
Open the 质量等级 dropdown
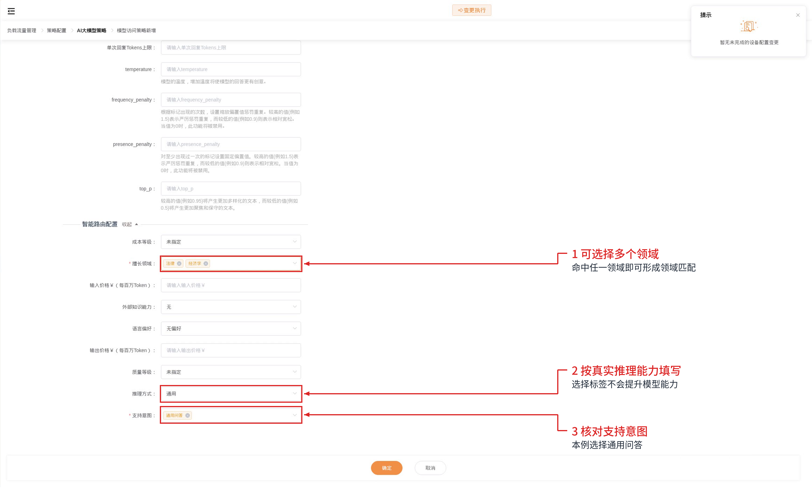pos(231,372)
